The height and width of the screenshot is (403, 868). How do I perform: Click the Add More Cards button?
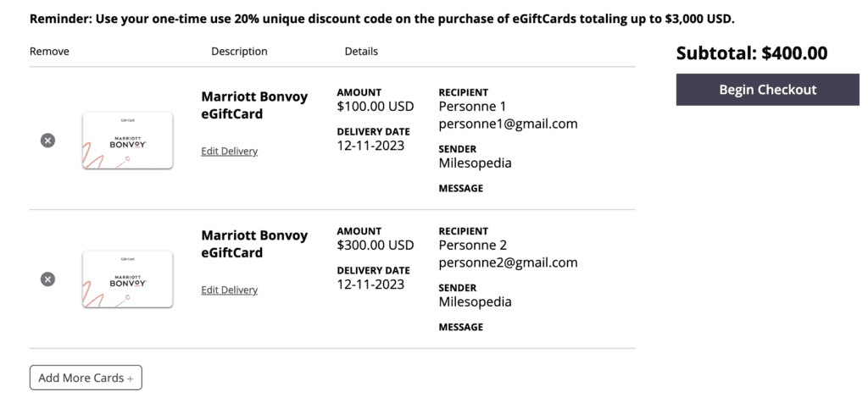click(86, 378)
